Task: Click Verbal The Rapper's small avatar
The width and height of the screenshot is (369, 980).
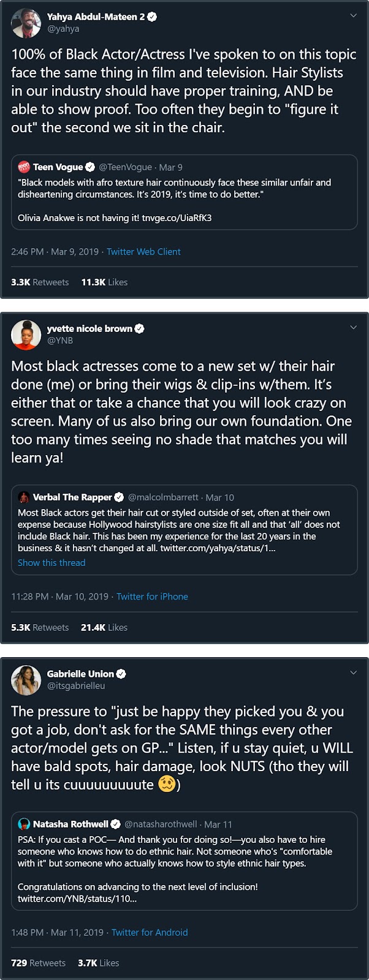Action: 24,497
